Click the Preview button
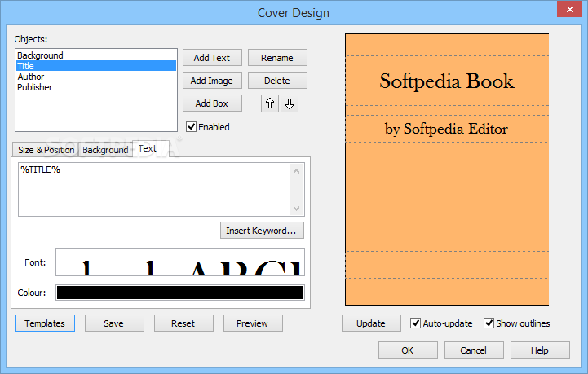The width and height of the screenshot is (588, 374). 253,323
